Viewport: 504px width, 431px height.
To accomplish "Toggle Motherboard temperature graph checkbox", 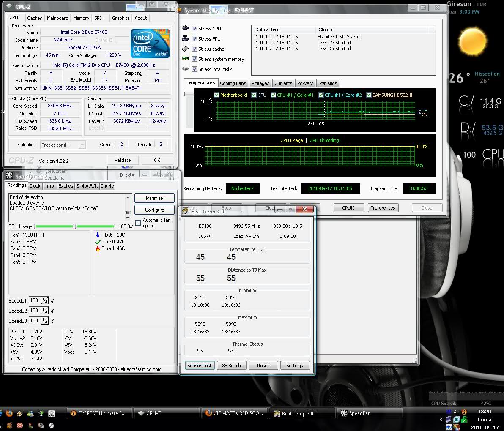I will coord(216,95).
